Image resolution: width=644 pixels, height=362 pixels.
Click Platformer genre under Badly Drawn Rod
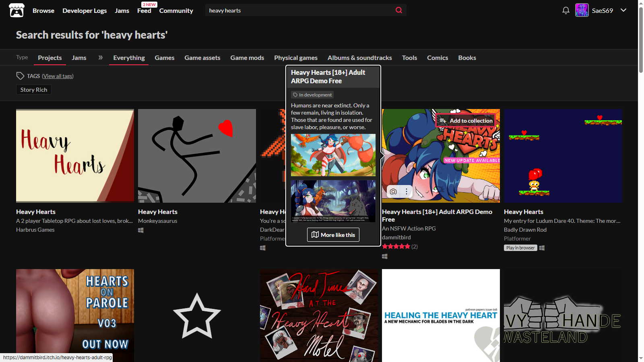coord(517,239)
